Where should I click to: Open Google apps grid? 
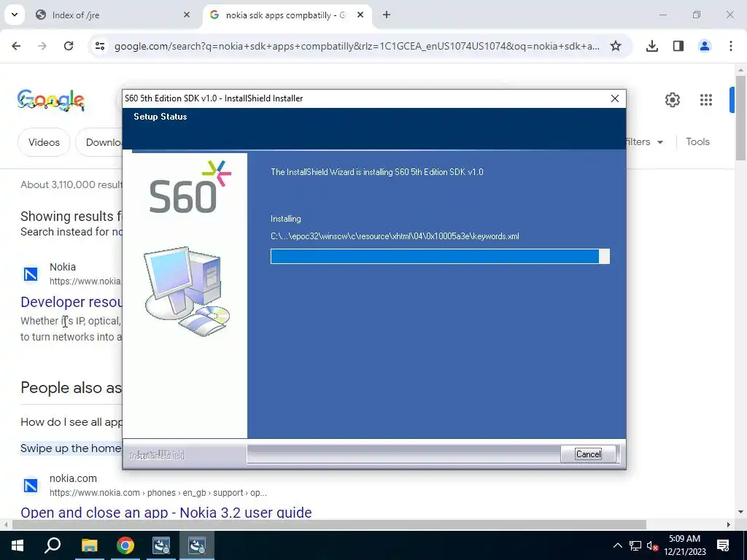coord(705,100)
